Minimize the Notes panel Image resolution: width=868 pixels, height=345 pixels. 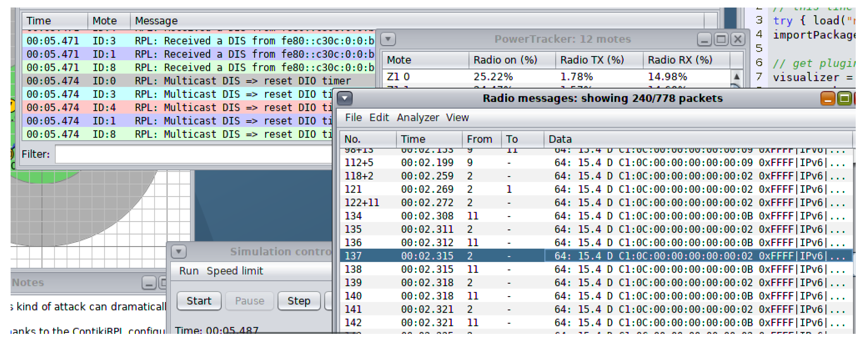tap(149, 283)
